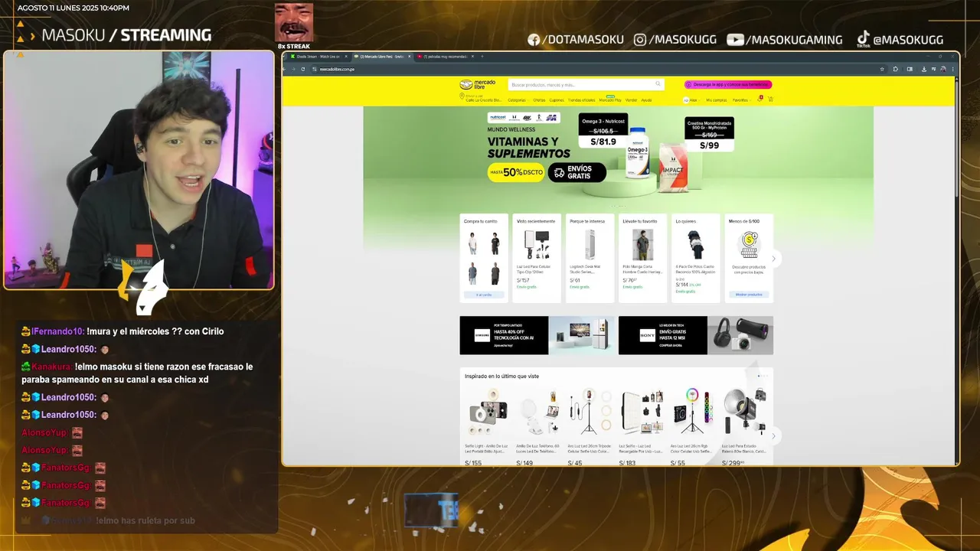Click the browser reload icon
This screenshot has height=551, width=980.
303,69
